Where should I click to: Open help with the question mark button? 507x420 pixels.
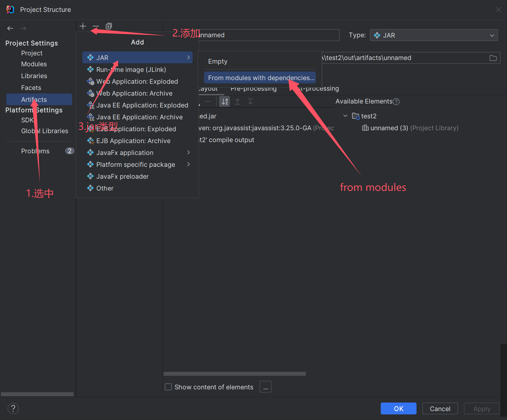(x=13, y=408)
